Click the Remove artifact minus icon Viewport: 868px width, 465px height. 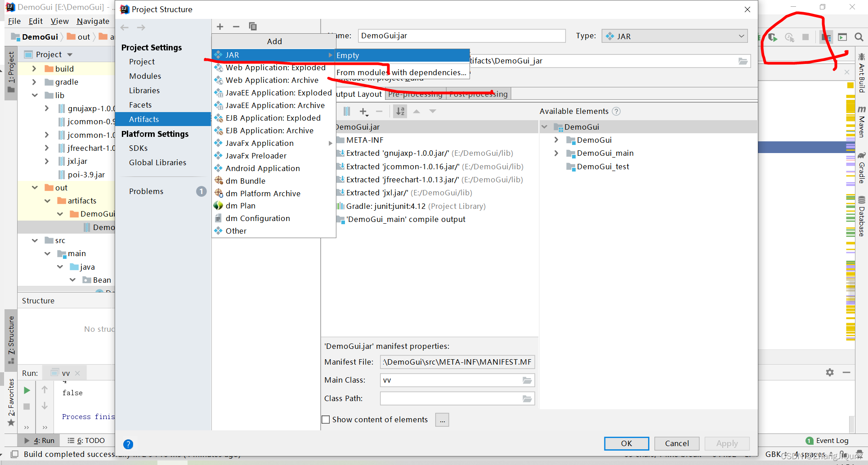(x=236, y=27)
